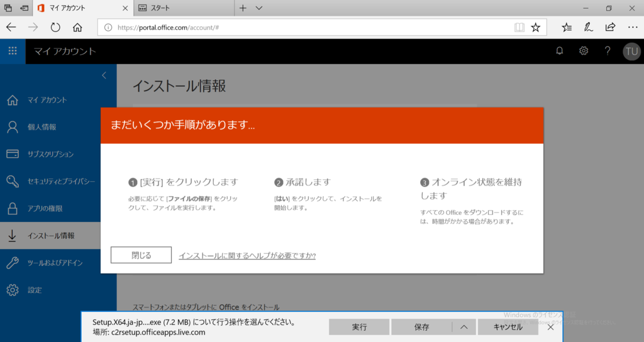This screenshot has width=644, height=342.
Task: Open tabs you've set aside icon
Action: coord(8,8)
